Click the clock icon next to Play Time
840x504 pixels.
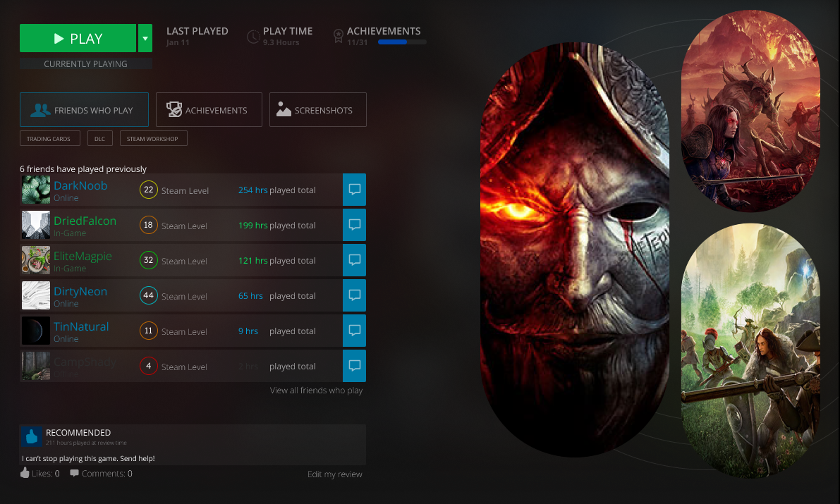click(x=253, y=37)
